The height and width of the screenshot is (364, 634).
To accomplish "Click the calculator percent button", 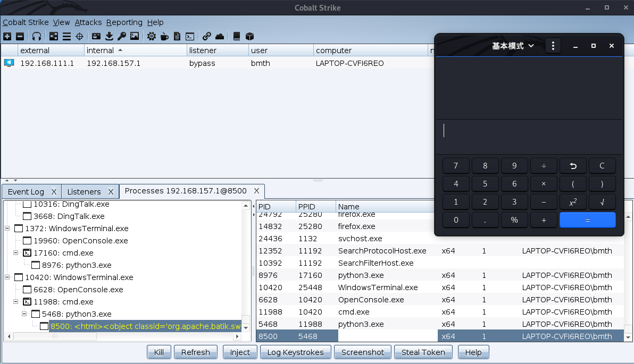I will [x=514, y=220].
